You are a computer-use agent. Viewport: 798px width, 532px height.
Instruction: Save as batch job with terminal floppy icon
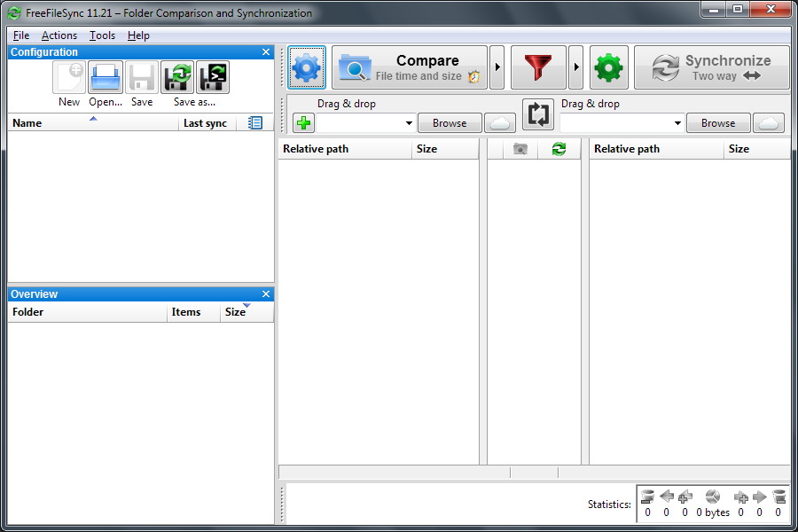(213, 77)
